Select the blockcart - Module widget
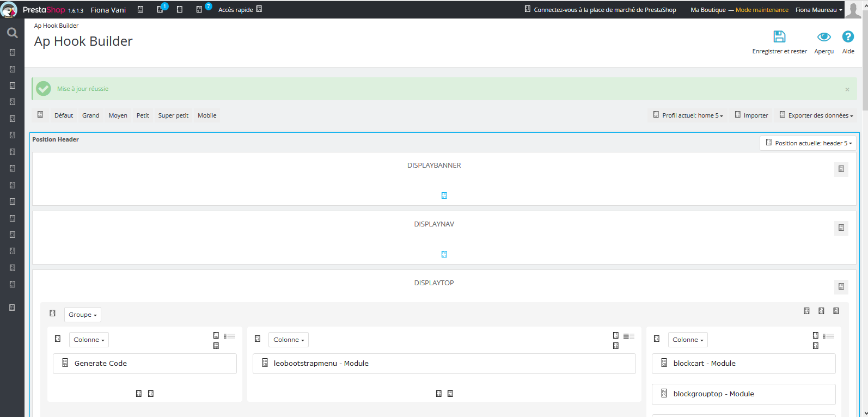This screenshot has height=417, width=868. click(x=744, y=364)
